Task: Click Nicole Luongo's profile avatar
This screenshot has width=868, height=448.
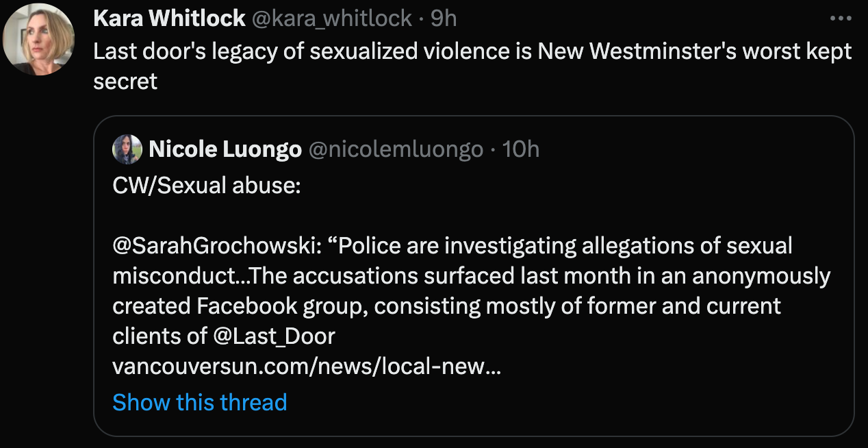Action: (127, 149)
